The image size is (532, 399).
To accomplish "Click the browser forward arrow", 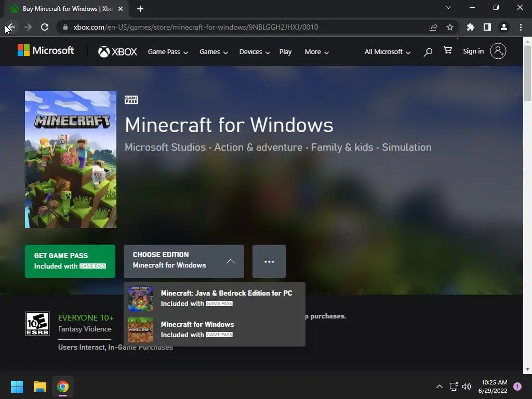I will coord(28,27).
